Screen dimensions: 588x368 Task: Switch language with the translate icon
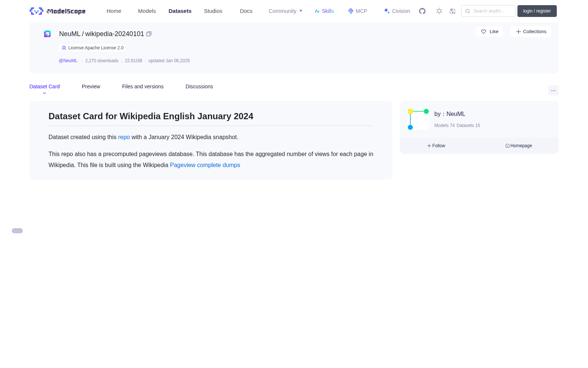453,11
